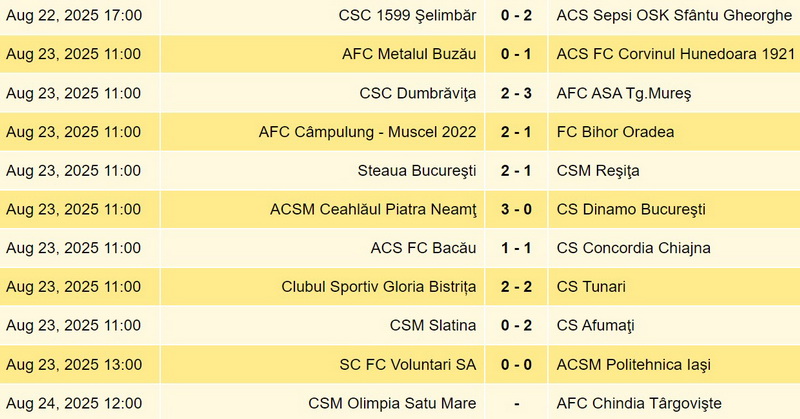Image resolution: width=800 pixels, height=419 pixels.
Task: Click the 0 - 0 score of SC FC Voluntari SA
Action: click(516, 364)
